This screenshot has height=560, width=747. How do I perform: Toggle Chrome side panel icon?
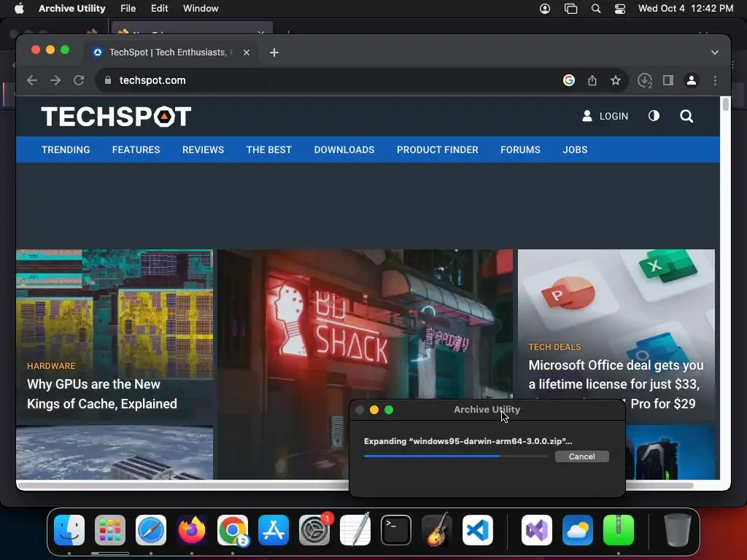(668, 80)
